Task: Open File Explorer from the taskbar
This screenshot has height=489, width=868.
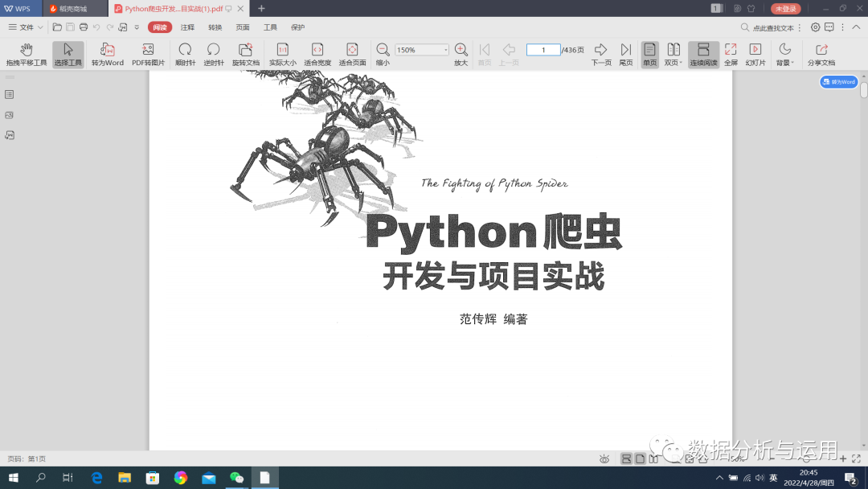Action: [125, 478]
